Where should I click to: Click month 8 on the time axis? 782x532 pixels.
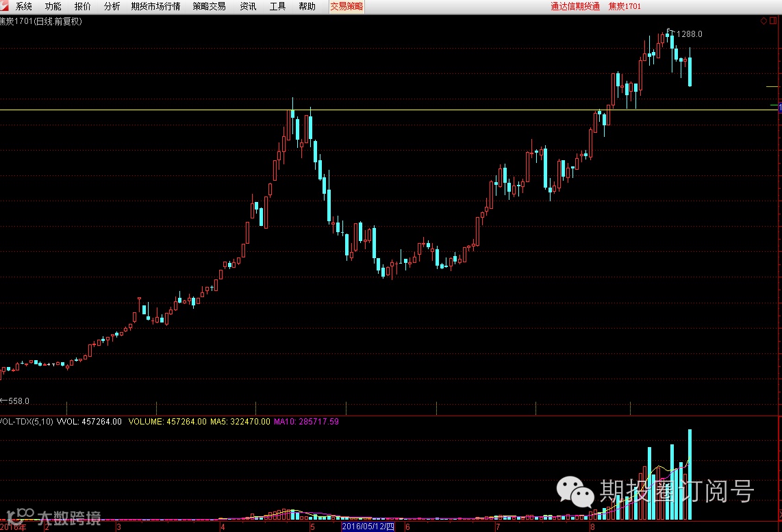pos(592,527)
